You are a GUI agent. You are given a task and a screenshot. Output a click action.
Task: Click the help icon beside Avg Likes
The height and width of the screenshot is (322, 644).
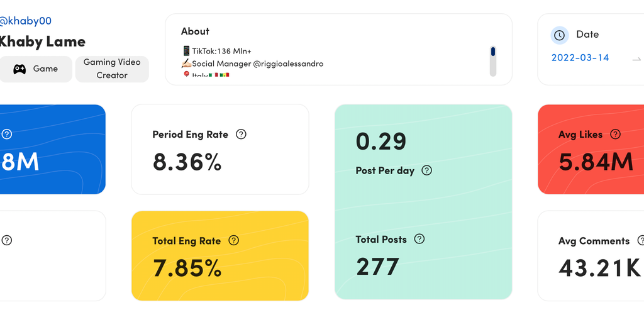click(x=616, y=134)
